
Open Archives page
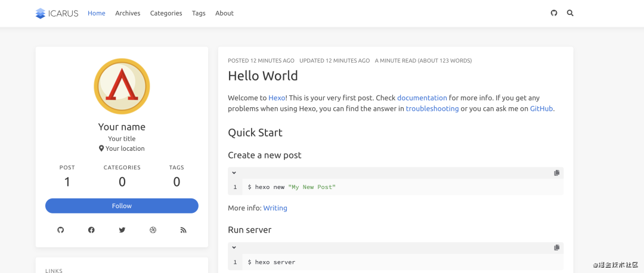coord(128,13)
